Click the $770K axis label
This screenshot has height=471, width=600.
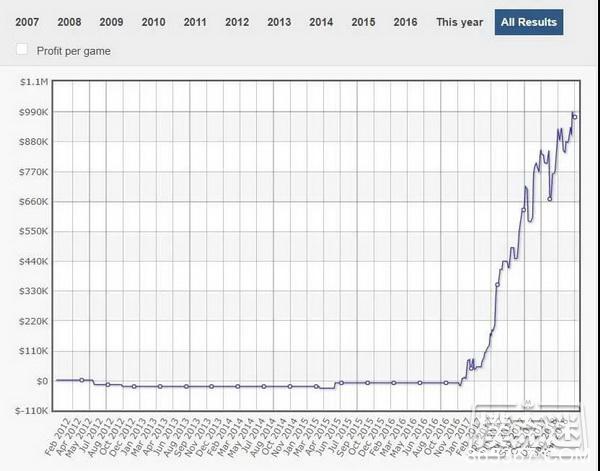34,172
